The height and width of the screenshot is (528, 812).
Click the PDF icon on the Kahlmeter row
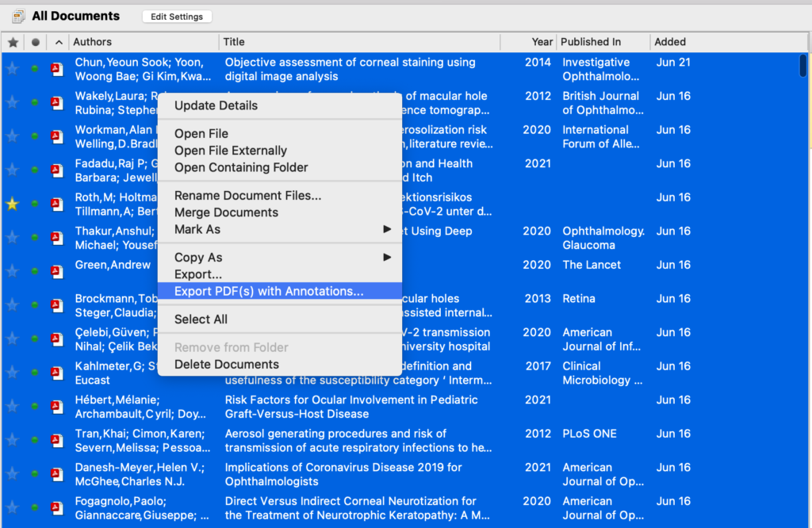tap(56, 373)
